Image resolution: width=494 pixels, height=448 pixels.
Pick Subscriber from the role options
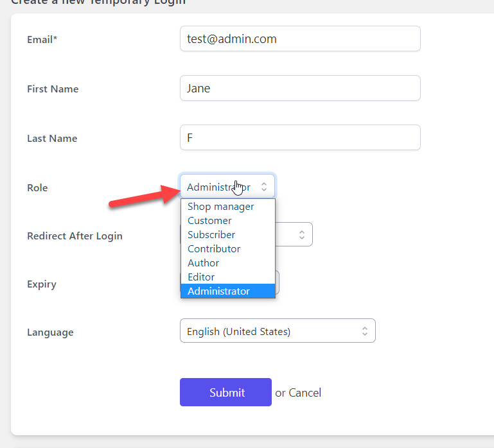pos(228,235)
